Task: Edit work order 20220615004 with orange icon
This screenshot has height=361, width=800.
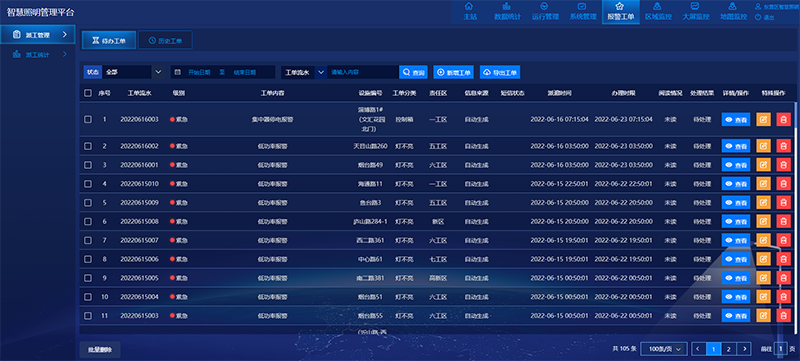Action: [x=763, y=297]
